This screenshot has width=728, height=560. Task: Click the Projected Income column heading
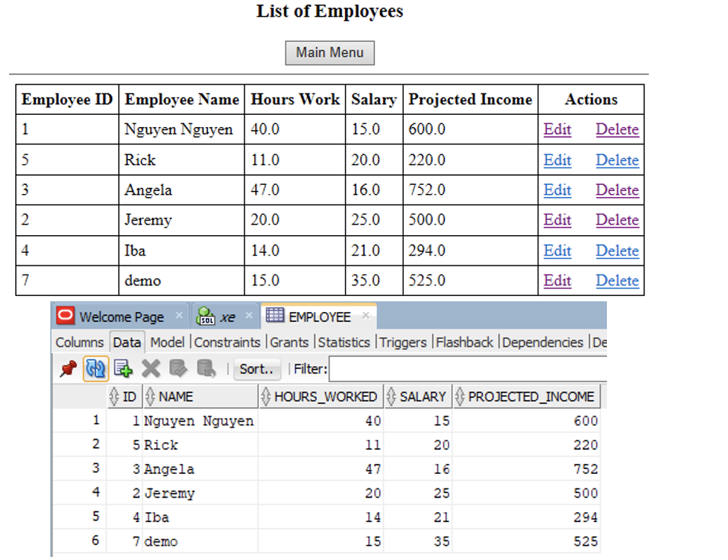[471, 99]
